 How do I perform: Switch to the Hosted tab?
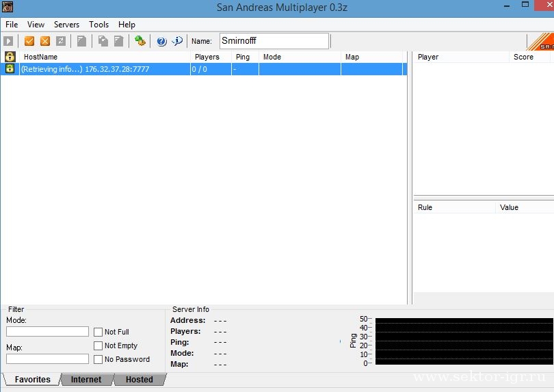[x=140, y=379]
